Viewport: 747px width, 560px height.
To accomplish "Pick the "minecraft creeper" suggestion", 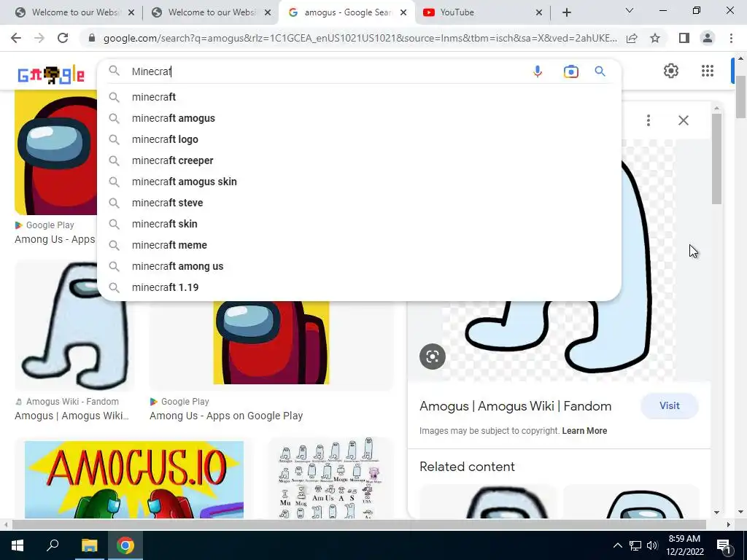I will click(359, 160).
